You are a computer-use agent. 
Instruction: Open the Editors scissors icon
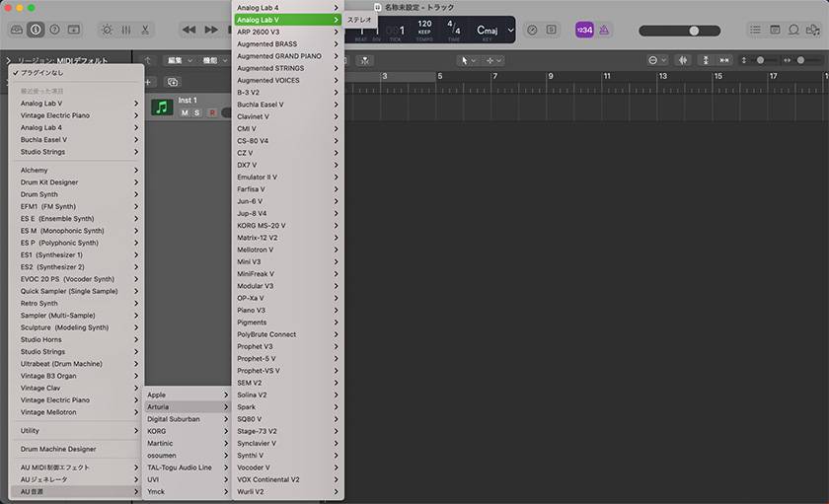point(146,30)
